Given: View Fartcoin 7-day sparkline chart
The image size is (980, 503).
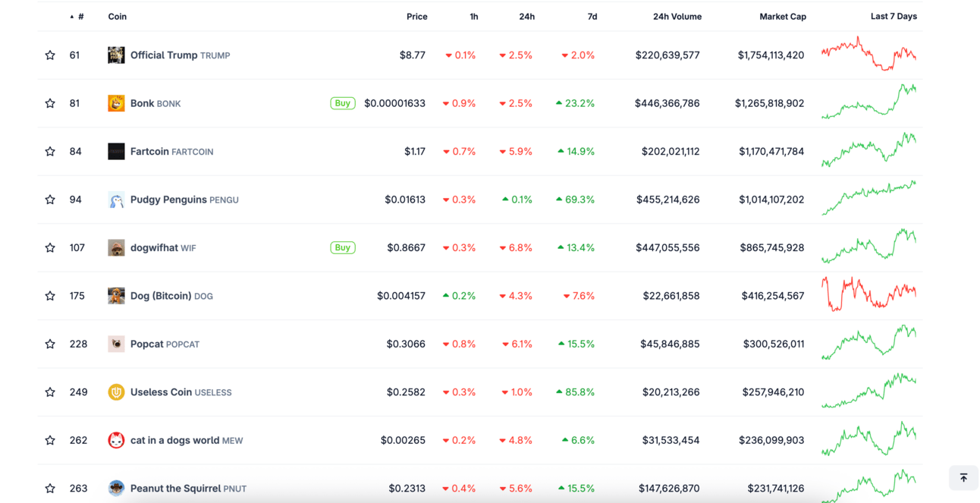Looking at the screenshot, I should click(868, 150).
